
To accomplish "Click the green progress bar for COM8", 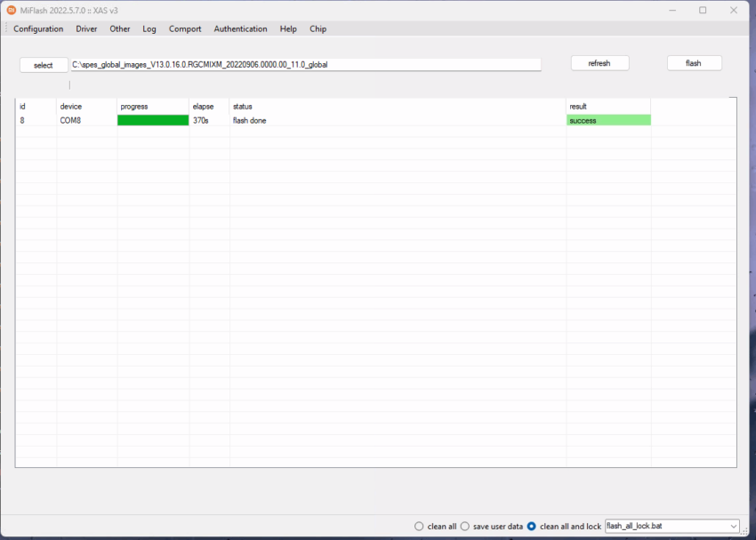I will point(153,120).
